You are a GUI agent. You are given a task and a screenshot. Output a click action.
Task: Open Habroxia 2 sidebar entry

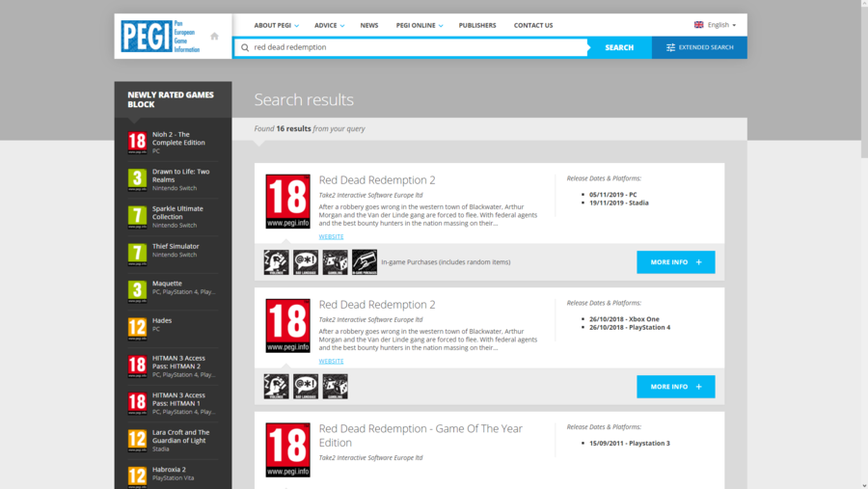(x=169, y=470)
